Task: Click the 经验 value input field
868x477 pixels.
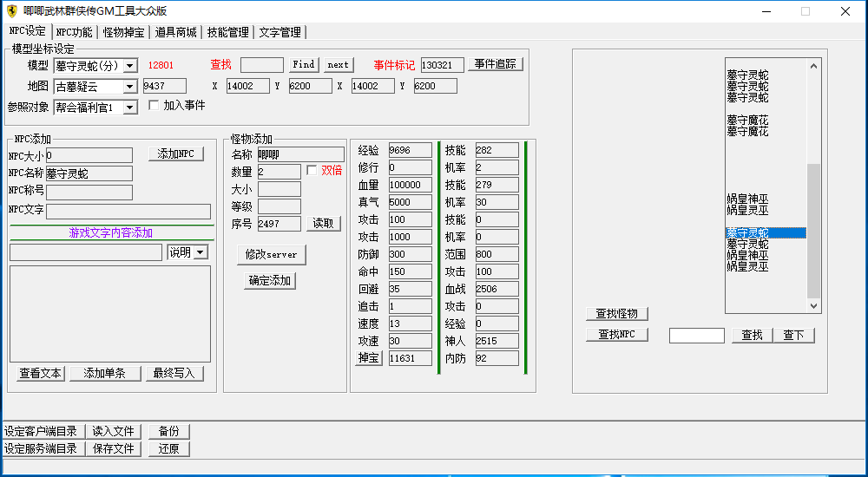Action: (410, 150)
